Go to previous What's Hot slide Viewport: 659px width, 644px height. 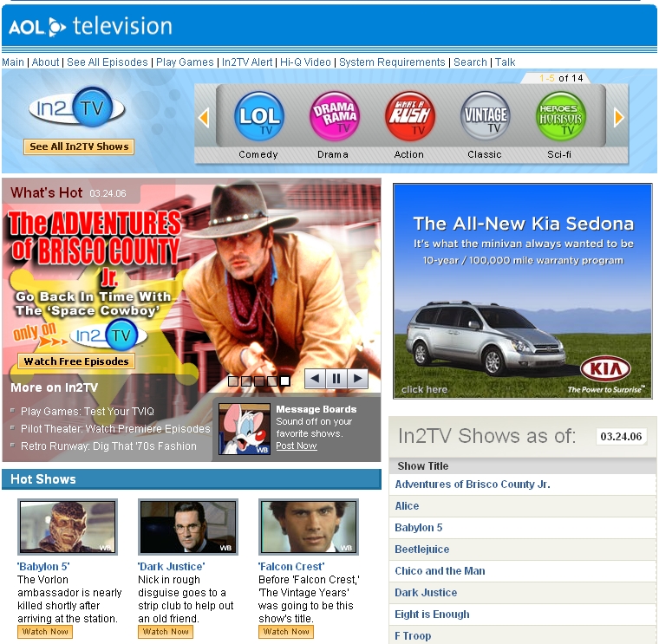click(x=316, y=379)
